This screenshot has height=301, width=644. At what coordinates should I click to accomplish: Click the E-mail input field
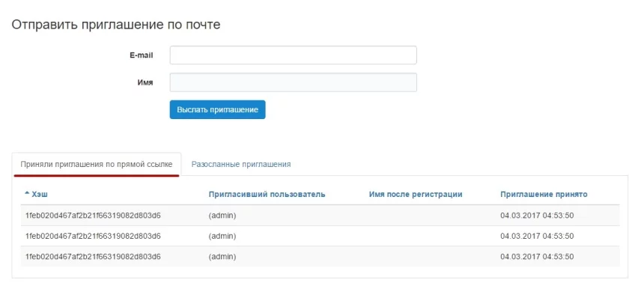[x=293, y=55]
